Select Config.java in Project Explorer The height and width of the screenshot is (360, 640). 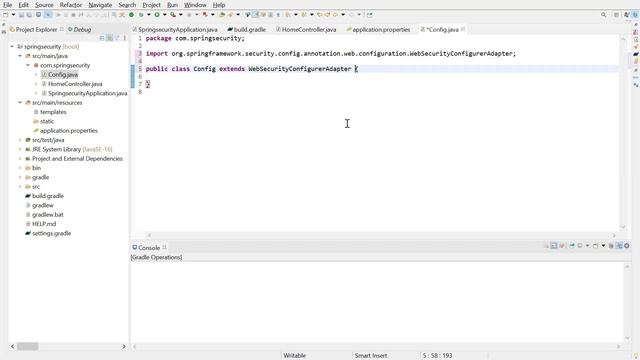[x=62, y=75]
